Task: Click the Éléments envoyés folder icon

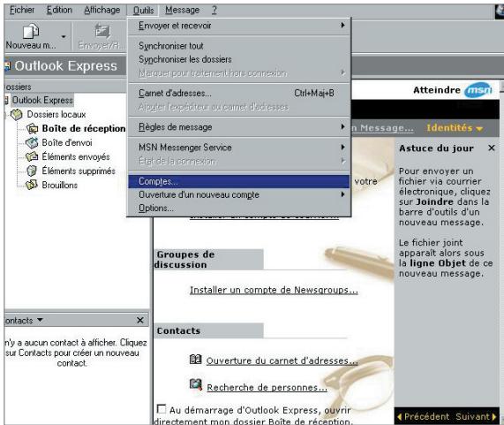Action: click(32, 156)
